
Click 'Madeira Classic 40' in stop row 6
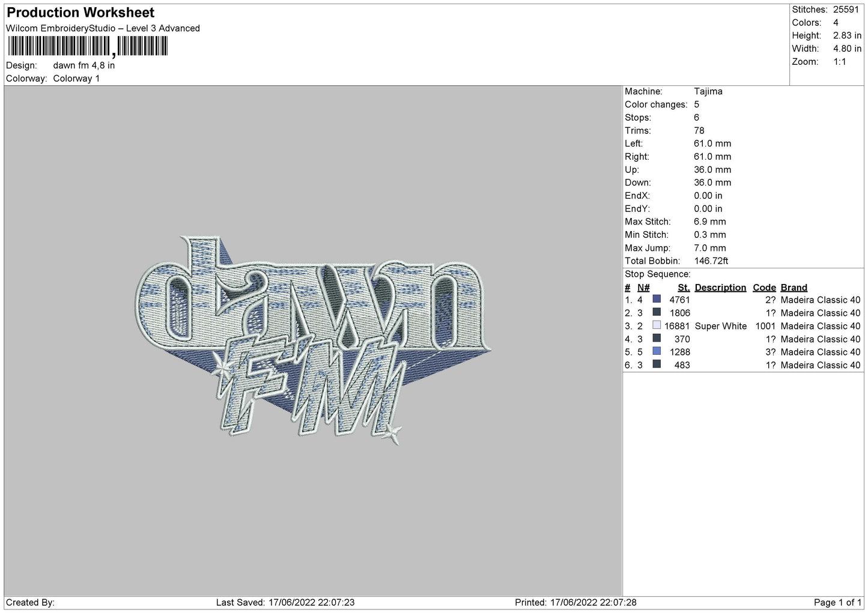pyautogui.click(x=821, y=365)
